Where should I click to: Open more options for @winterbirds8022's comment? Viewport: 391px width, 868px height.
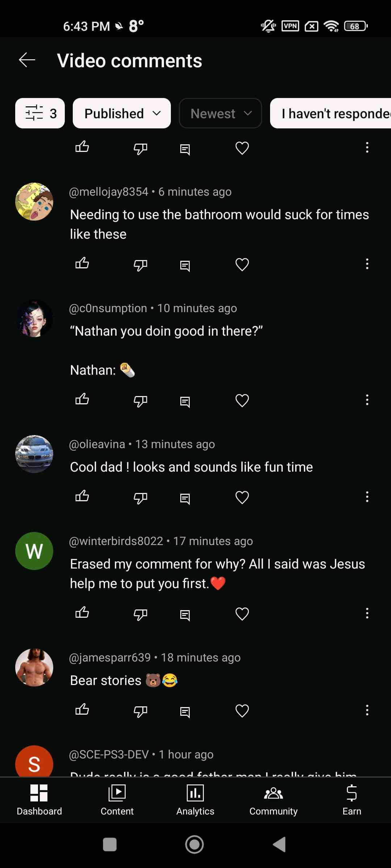[x=367, y=613]
